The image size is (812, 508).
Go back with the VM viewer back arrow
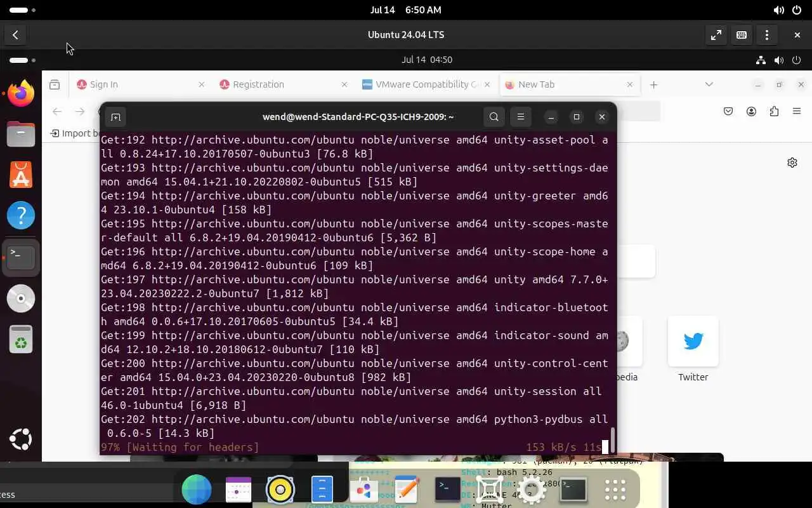click(x=15, y=35)
